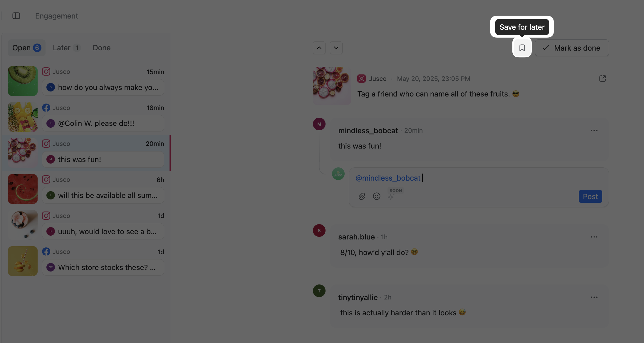Viewport: 644px width, 343px height.
Task: Click the Save for later bookmark icon
Action: tap(522, 48)
